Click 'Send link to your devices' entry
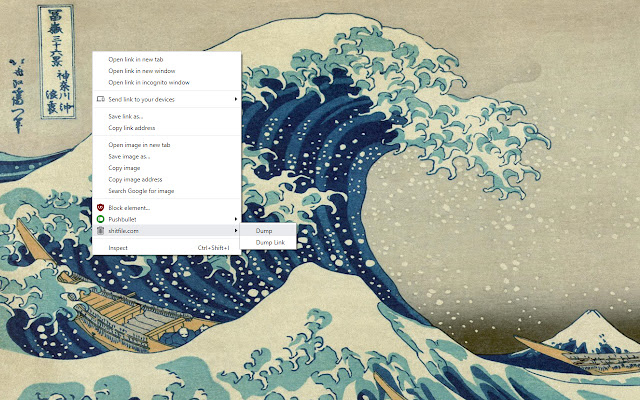This screenshot has width=640, height=400. pos(167,99)
